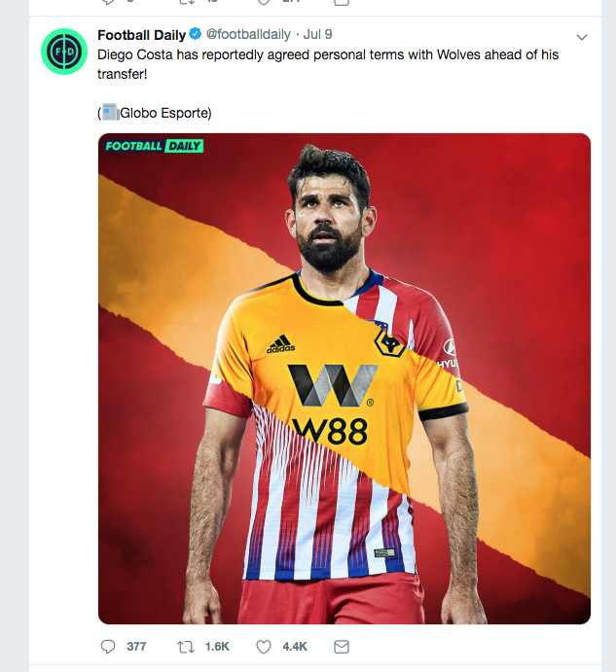The width and height of the screenshot is (616, 672).
Task: Open the Football Daily profile avatar
Action: 64,53
